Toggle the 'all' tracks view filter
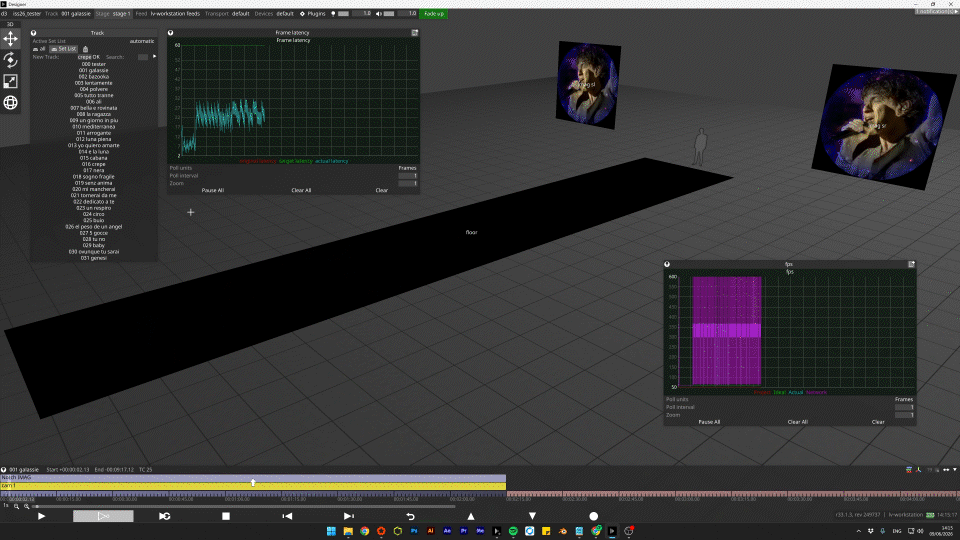 [39, 49]
